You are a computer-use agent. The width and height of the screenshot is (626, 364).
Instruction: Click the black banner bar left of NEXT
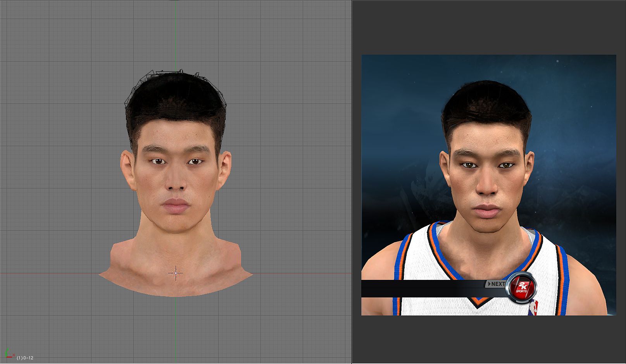(419, 288)
